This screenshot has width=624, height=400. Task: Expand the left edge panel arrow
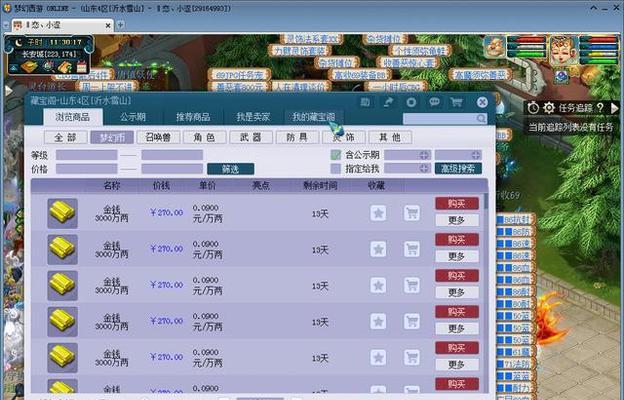[8, 91]
